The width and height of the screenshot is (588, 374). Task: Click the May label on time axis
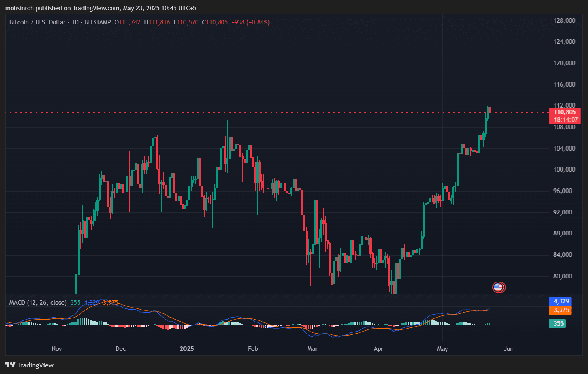click(442, 349)
